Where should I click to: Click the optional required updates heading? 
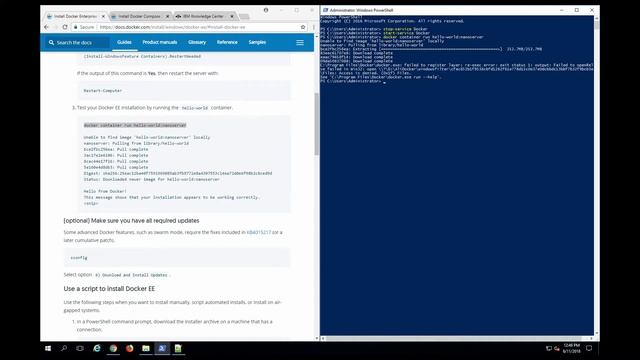[131, 220]
